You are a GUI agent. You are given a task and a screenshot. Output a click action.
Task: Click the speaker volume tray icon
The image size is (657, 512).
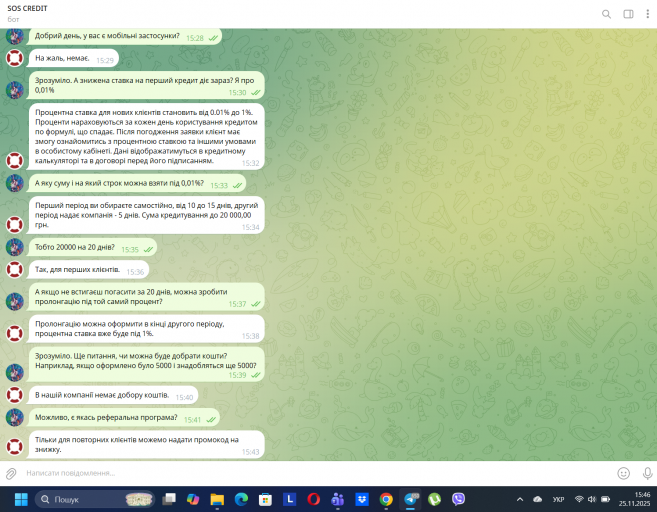[x=592, y=499]
